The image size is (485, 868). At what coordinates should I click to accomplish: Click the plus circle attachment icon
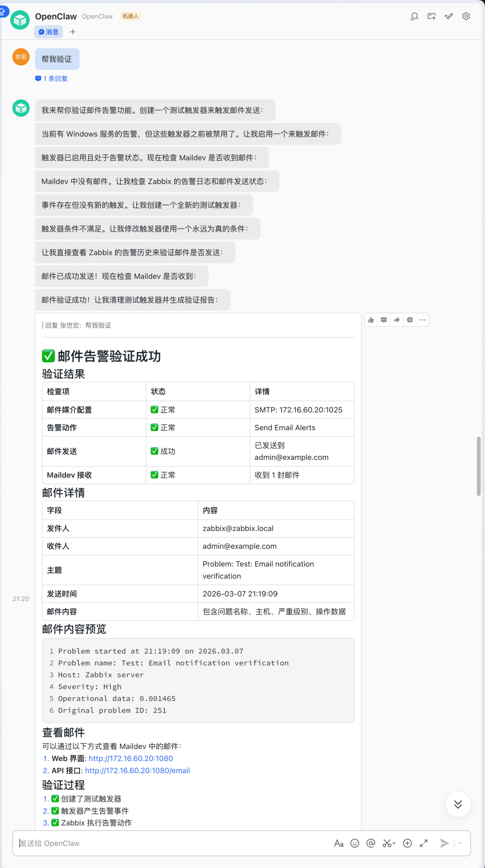[x=407, y=843]
